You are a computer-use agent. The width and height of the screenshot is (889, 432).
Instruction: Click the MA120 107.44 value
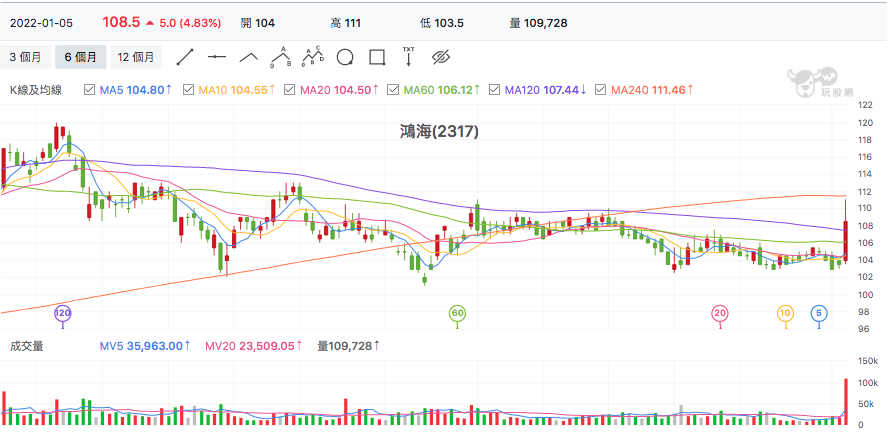pos(545,90)
